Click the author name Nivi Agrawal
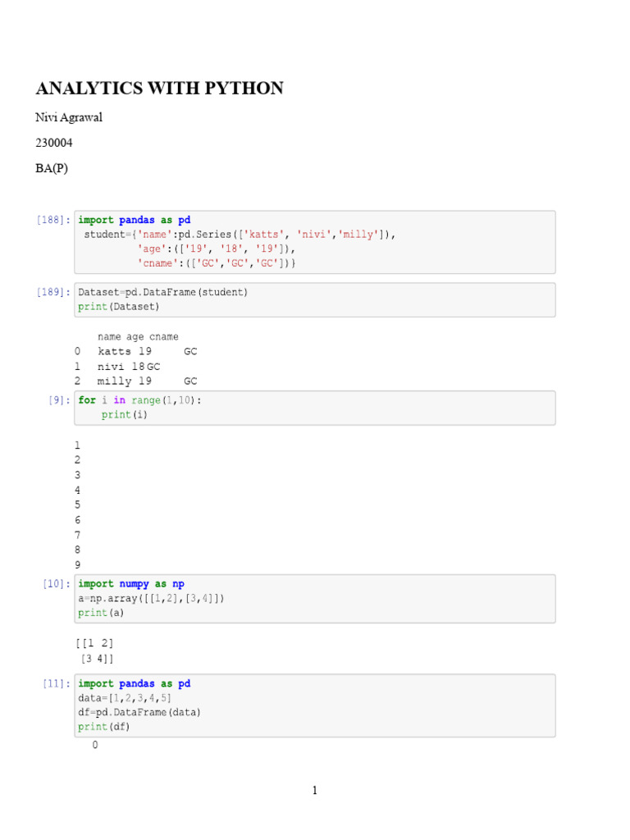The width and height of the screenshot is (630, 840). [x=69, y=117]
